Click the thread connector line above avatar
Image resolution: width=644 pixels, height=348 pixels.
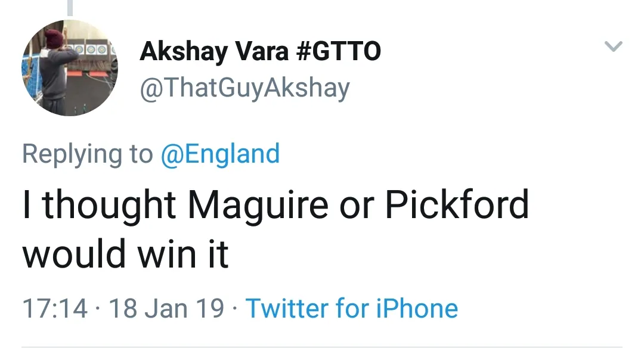(x=70, y=7)
